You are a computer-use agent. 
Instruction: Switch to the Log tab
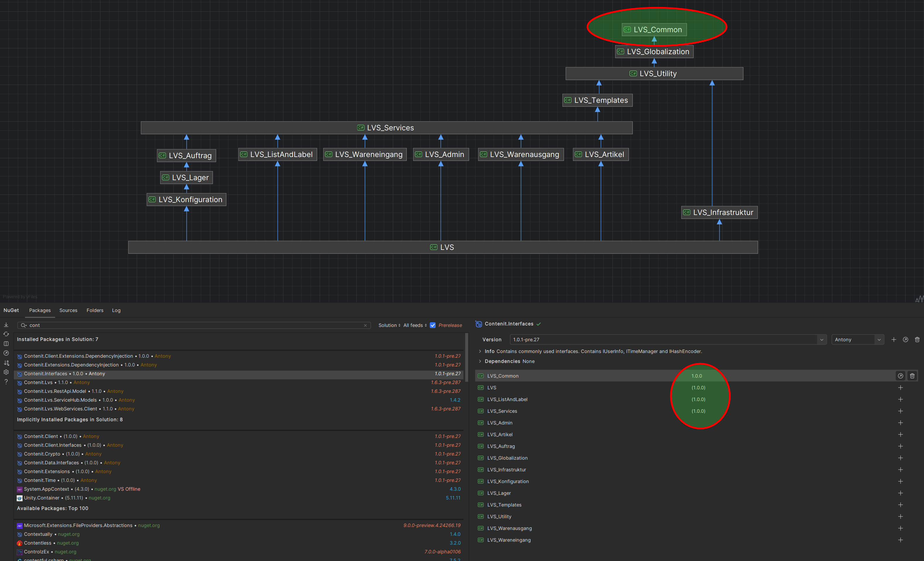(x=116, y=310)
